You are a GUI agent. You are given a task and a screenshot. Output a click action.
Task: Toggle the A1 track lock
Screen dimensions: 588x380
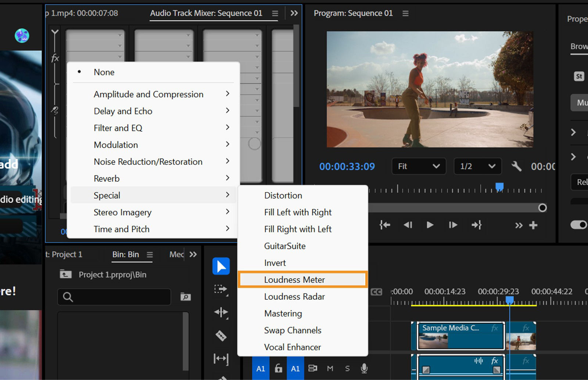(279, 368)
